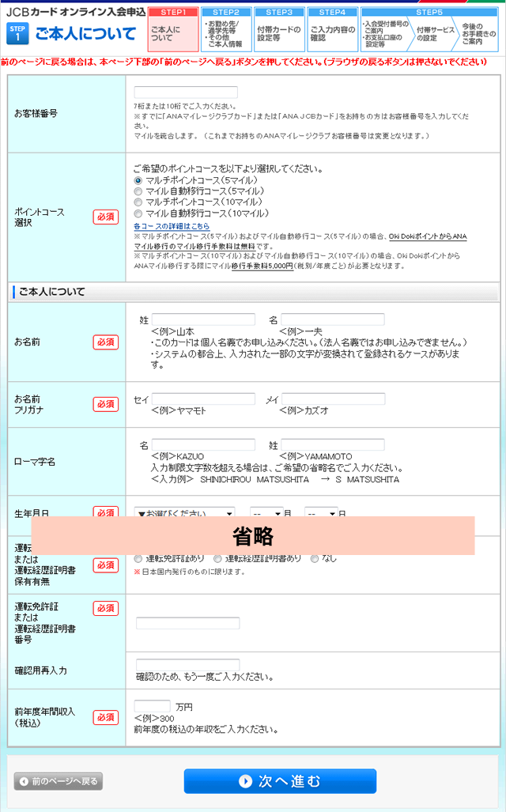Image resolution: width=506 pixels, height=812 pixels.
Task: Open the birth year お選びください dropdown
Action: click(x=184, y=512)
